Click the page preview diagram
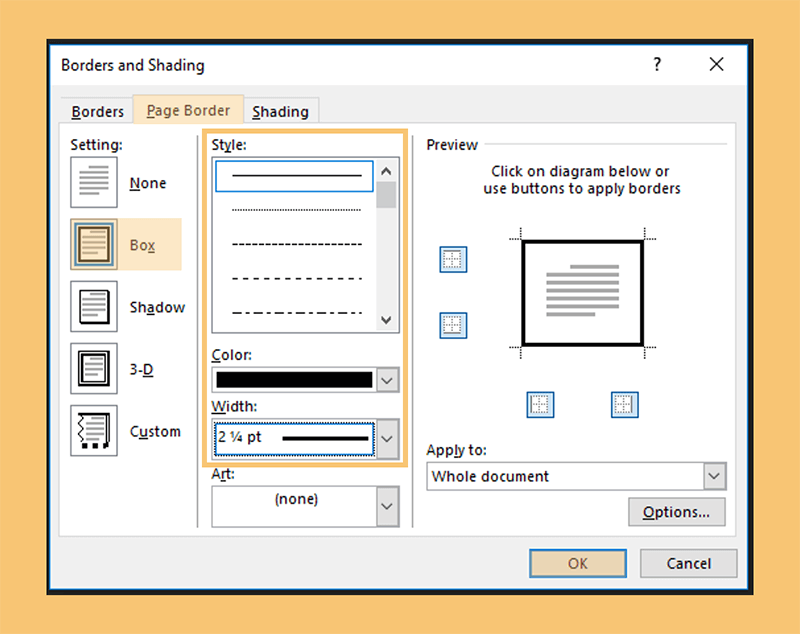 click(x=582, y=293)
